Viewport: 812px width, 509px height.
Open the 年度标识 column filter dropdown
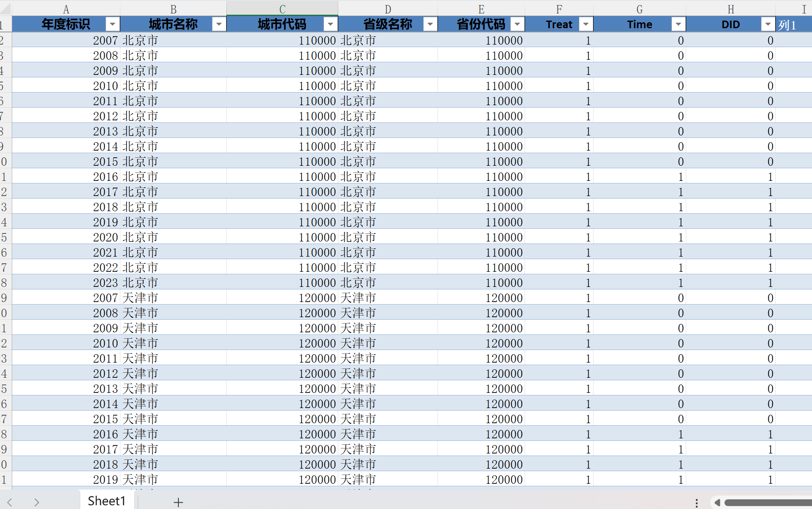coord(112,24)
